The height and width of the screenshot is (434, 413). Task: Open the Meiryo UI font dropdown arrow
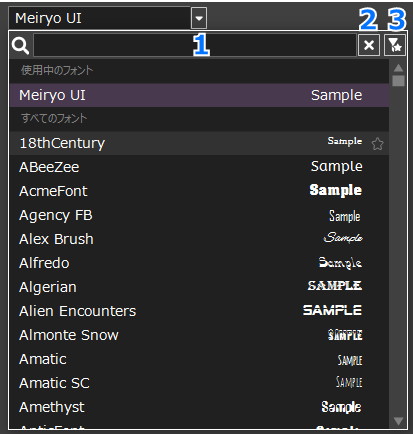point(199,18)
